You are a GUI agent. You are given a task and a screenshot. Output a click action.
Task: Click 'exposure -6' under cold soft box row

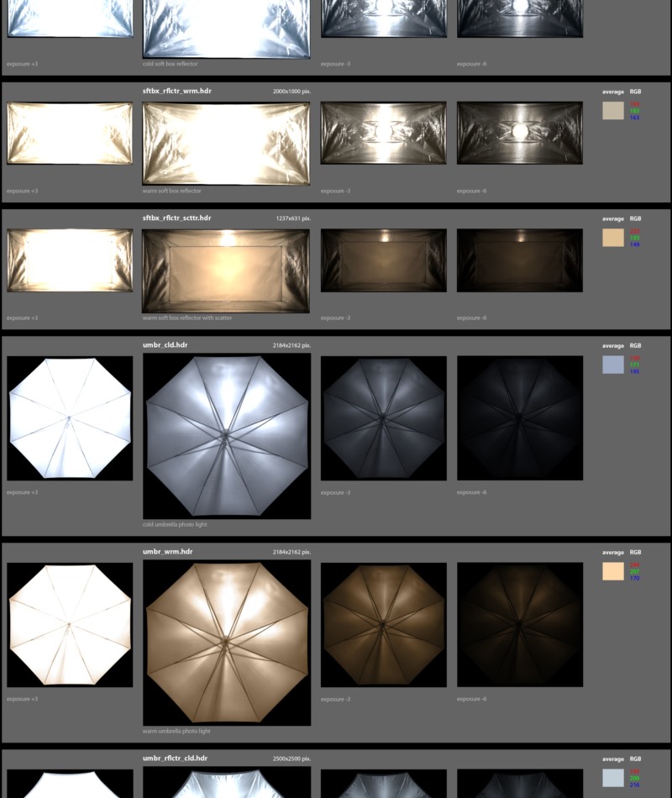click(x=471, y=64)
